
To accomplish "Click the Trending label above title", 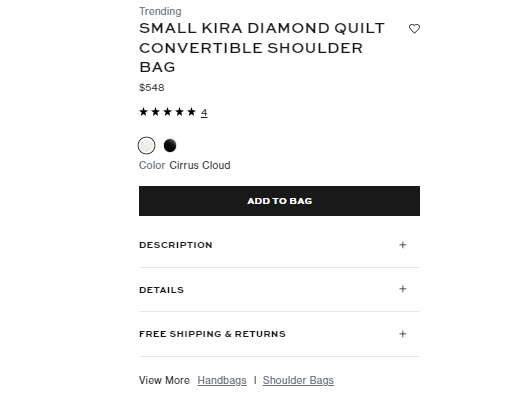I will (x=160, y=11).
